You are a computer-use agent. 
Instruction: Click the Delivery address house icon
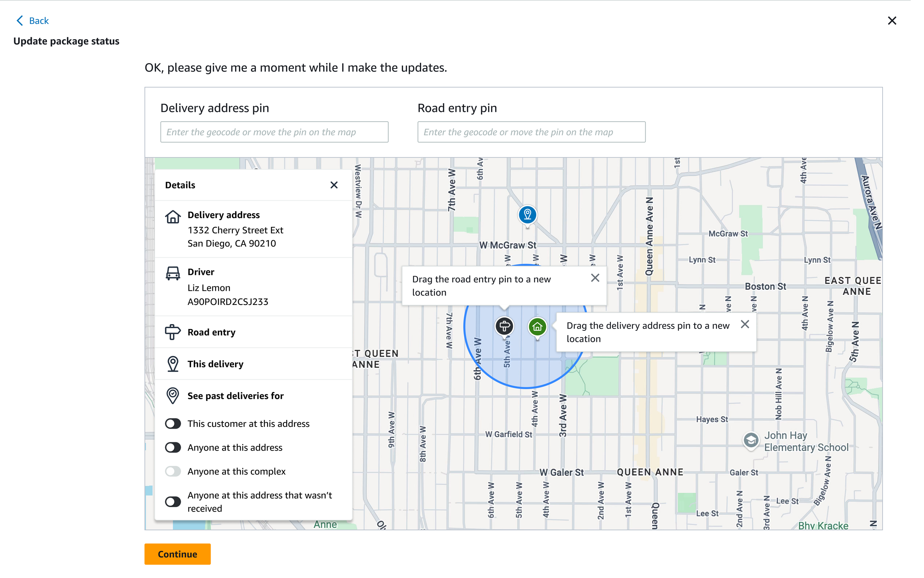[x=173, y=217]
